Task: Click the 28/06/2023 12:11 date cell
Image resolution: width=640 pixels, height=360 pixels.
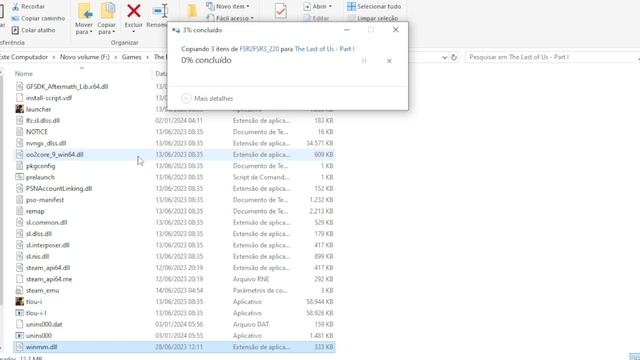Action: pos(179,347)
